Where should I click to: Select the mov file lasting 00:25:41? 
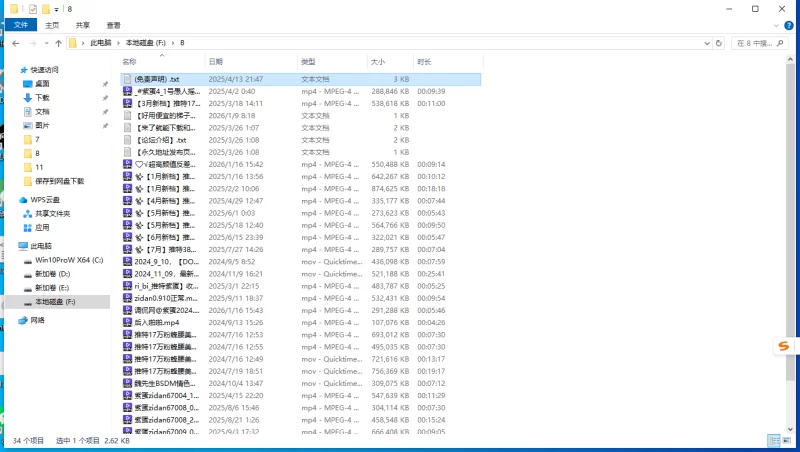(301, 274)
